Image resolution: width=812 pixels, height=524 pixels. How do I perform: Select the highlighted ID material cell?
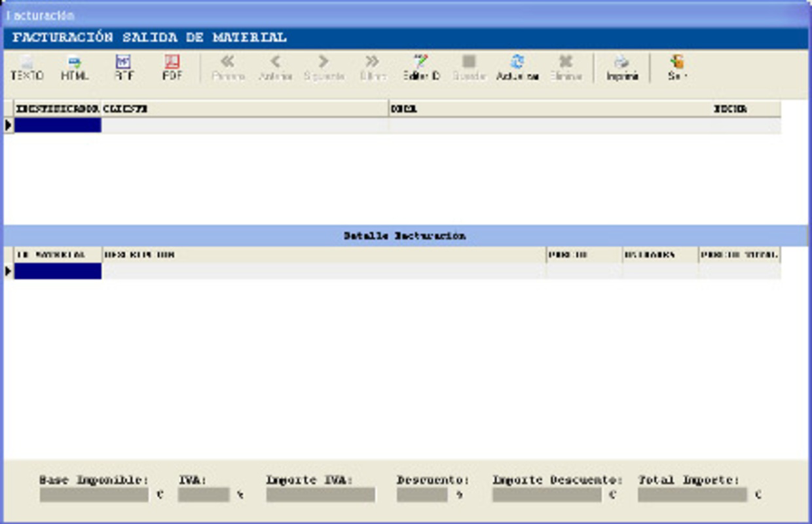click(x=58, y=271)
